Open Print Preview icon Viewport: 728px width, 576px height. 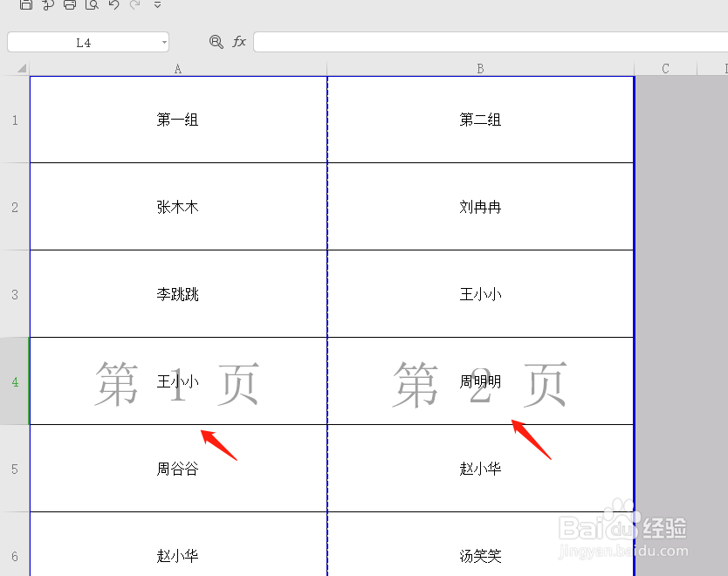click(92, 4)
